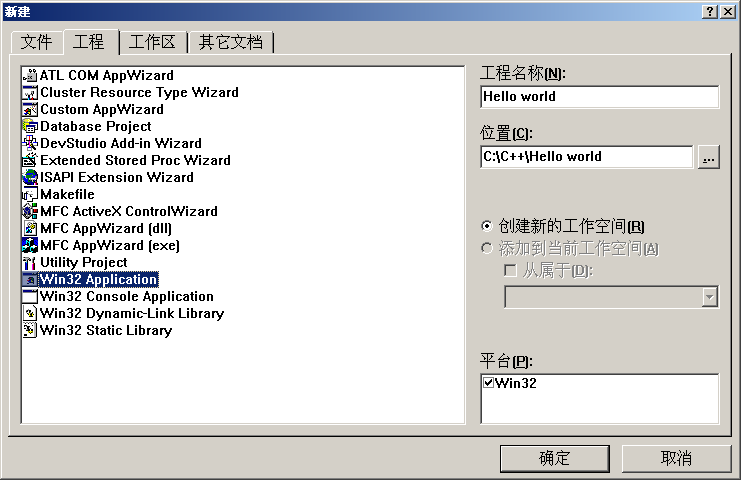
Task: Switch to the 其它文档 tab
Action: 231,43
